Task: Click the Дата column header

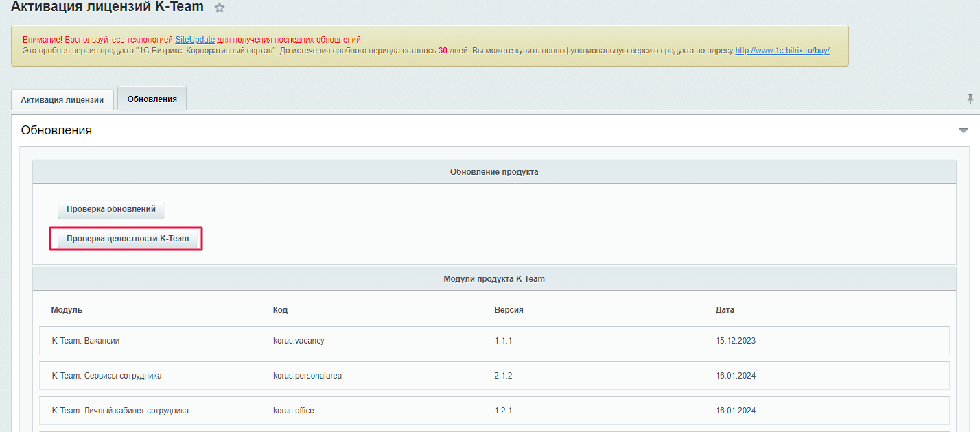Action: pyautogui.click(x=725, y=310)
